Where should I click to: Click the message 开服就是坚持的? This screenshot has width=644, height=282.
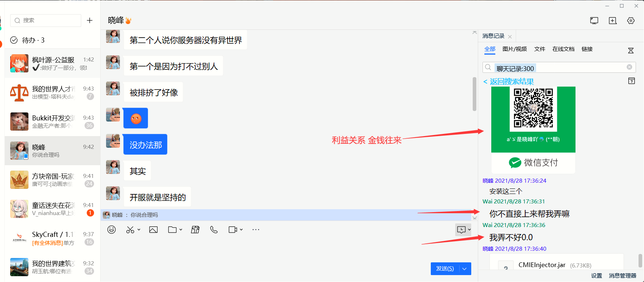157,197
